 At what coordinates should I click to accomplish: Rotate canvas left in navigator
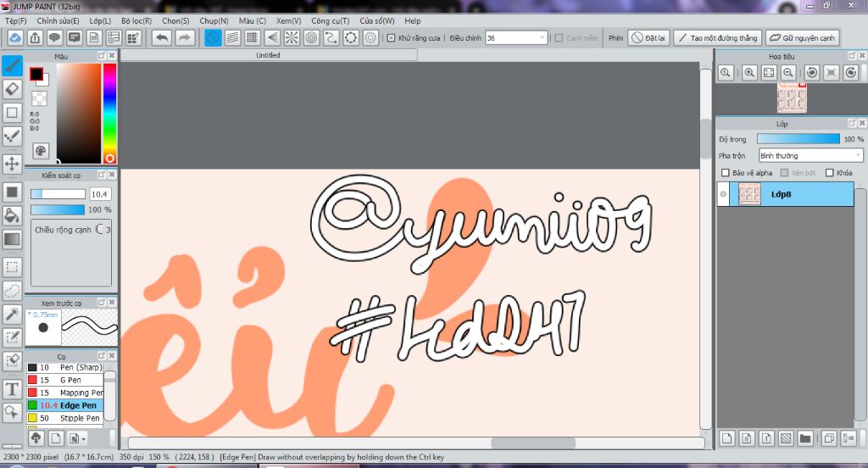pos(812,73)
